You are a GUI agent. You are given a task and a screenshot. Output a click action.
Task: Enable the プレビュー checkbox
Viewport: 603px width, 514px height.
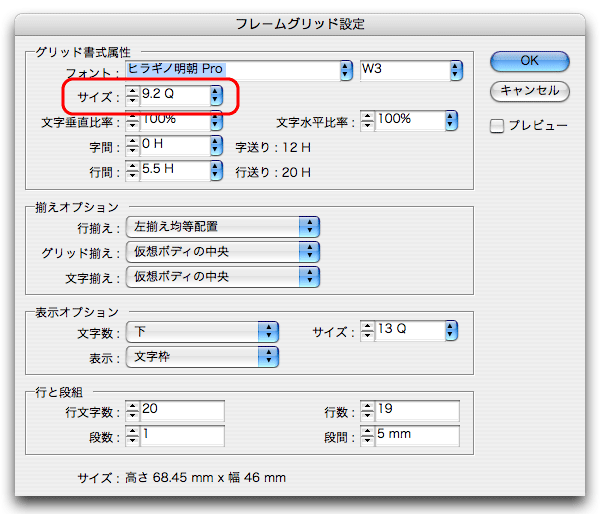[x=497, y=126]
